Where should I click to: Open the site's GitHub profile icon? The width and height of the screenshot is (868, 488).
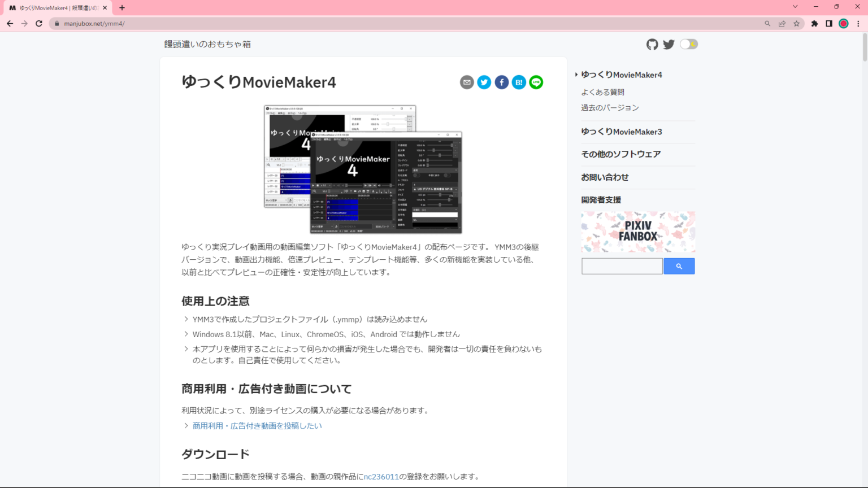coord(652,43)
